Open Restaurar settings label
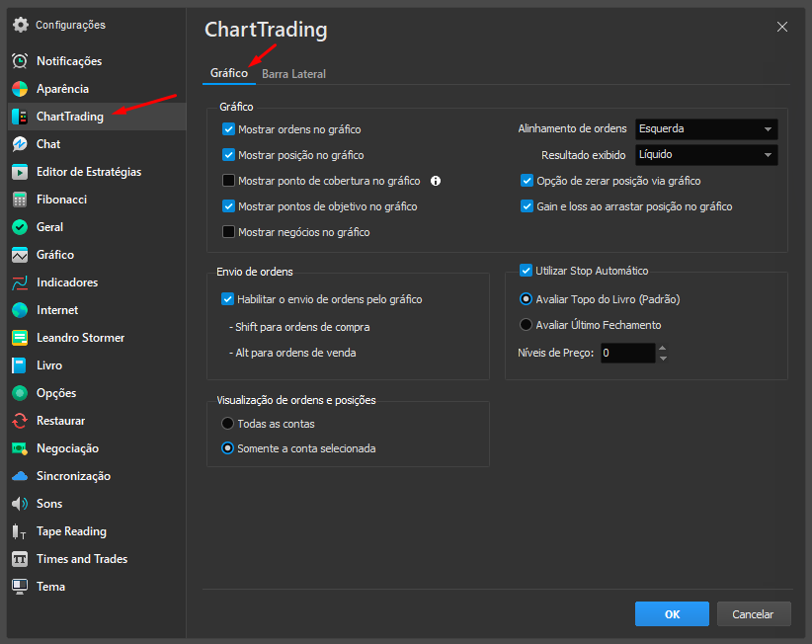Image resolution: width=812 pixels, height=644 pixels. click(60, 421)
